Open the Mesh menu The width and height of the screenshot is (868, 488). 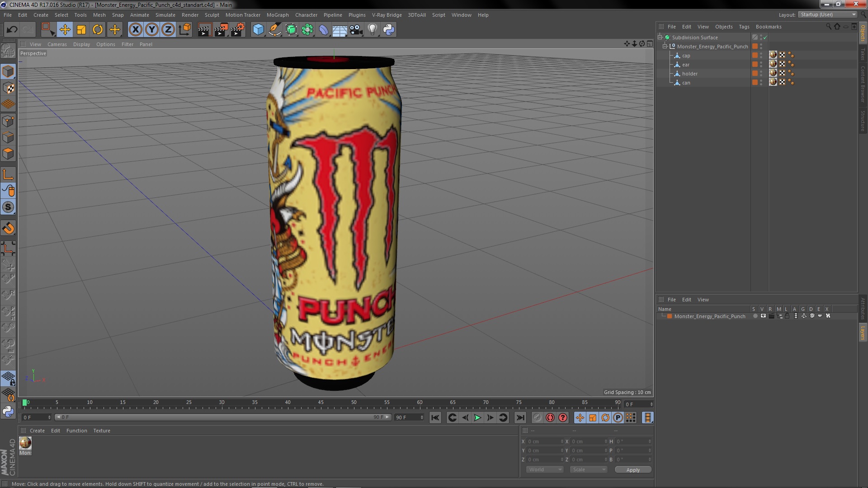coord(99,15)
